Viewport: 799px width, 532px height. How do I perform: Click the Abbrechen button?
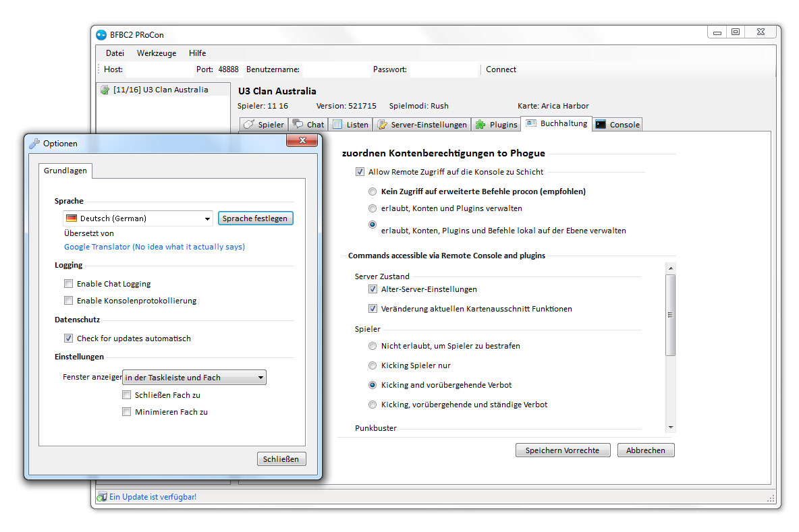click(646, 450)
